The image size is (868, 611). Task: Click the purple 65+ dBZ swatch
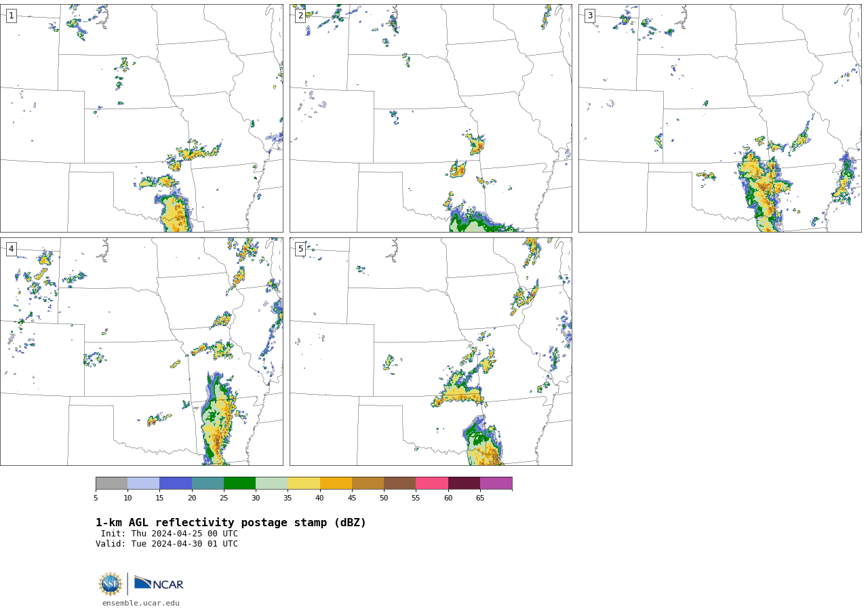coord(496,484)
